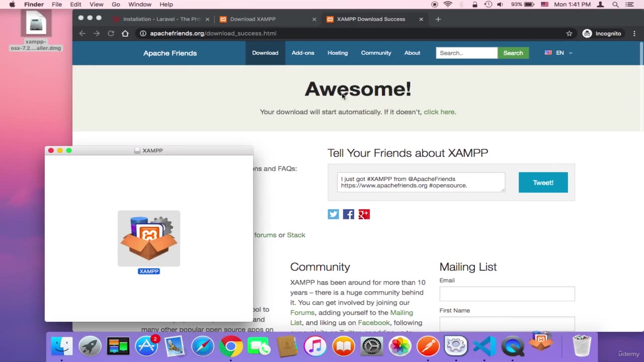Image resolution: width=644 pixels, height=362 pixels.
Task: Open Contacts from the Dock
Action: tap(287, 346)
